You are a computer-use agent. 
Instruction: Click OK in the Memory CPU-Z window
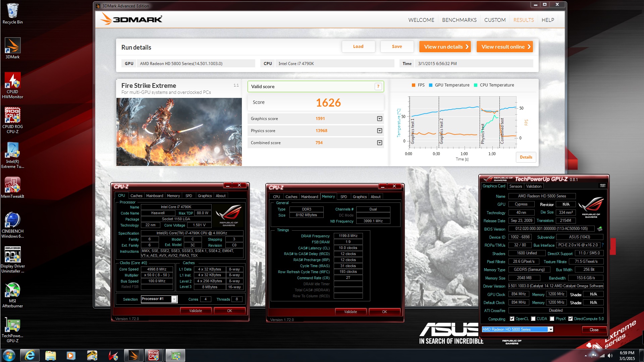384,312
